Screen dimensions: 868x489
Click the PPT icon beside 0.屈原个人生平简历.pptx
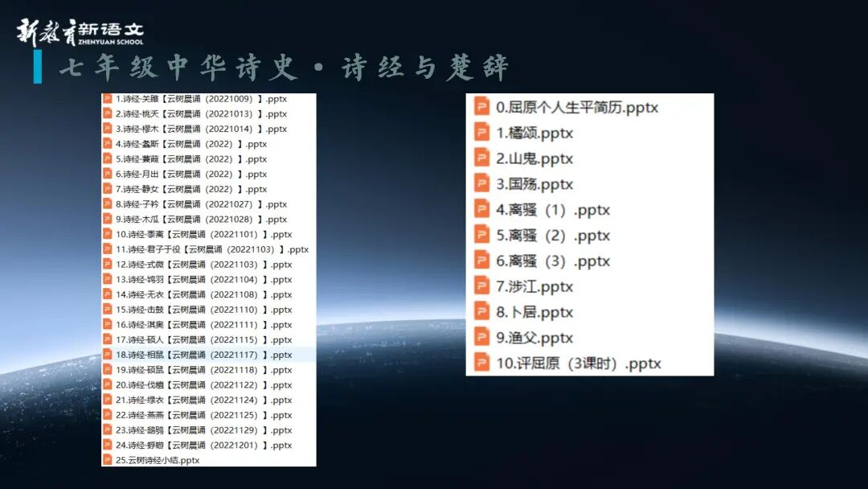point(482,107)
